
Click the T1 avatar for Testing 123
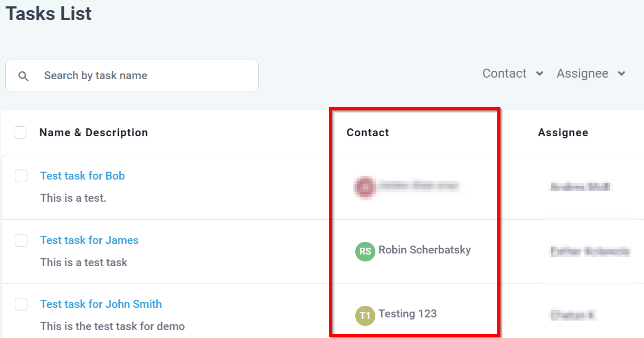pos(365,316)
